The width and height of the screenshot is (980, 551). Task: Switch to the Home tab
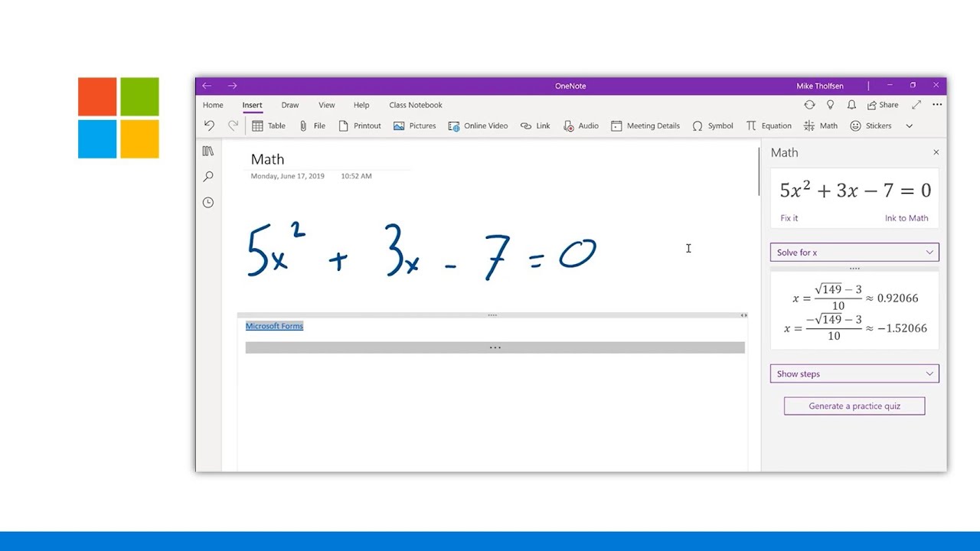213,105
